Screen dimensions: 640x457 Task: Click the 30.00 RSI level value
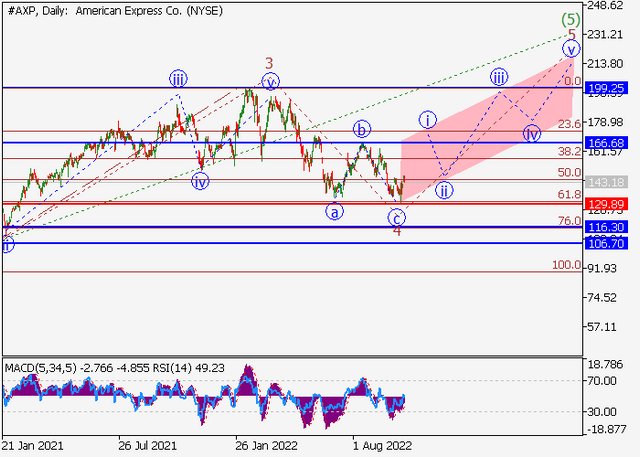(x=602, y=412)
